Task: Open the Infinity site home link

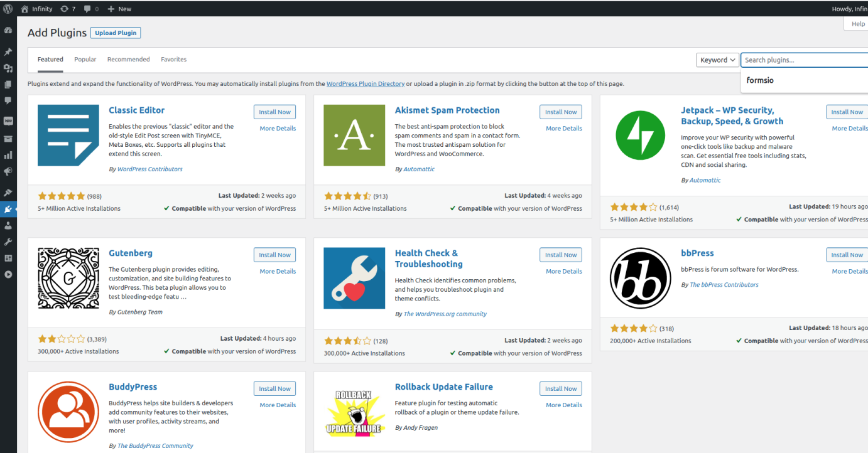Action: 36,9
